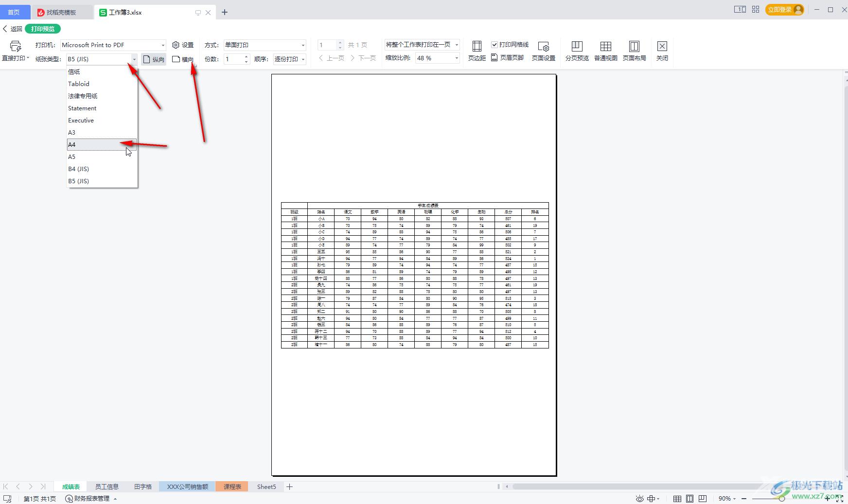Open 财务报表管理 in status bar

(91, 499)
